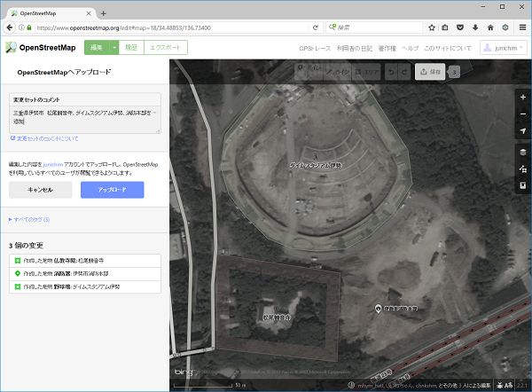Select change row 仏教寺院: 松尾観音寺
Screen dimensions: 532x392
tap(85, 261)
